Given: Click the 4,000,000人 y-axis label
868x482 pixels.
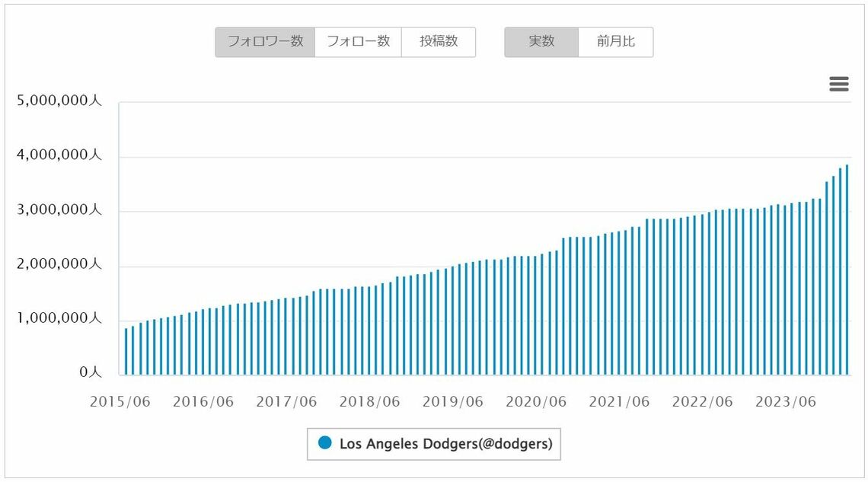Looking at the screenshot, I should pos(60,155).
